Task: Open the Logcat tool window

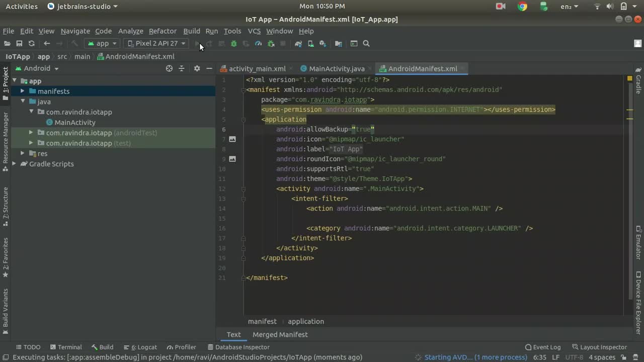Action: [x=140, y=347]
